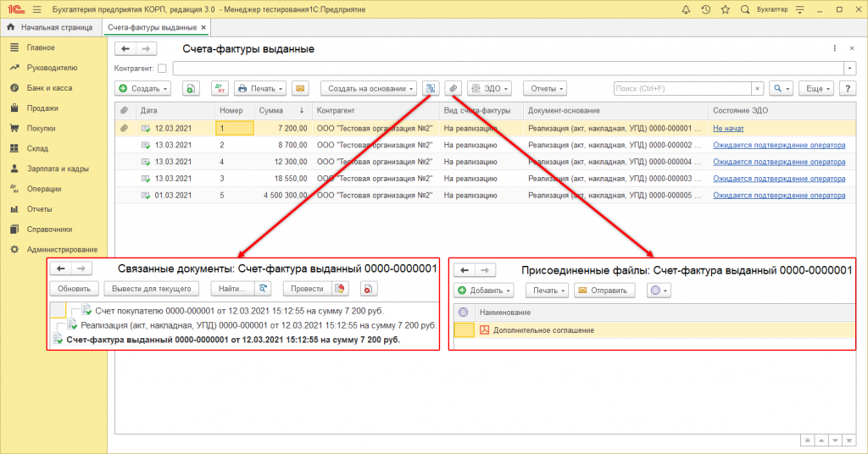
Task: Click the envelope email icon in toolbar
Action: tap(300, 88)
